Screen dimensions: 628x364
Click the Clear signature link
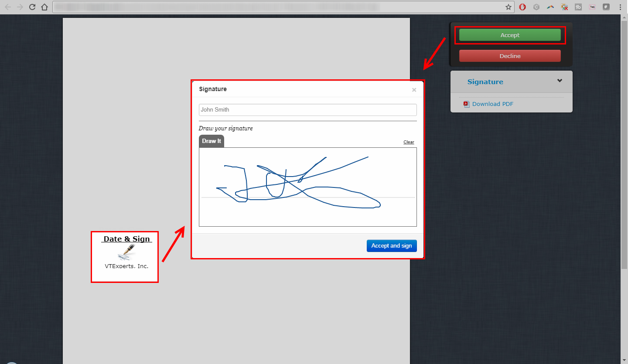409,142
